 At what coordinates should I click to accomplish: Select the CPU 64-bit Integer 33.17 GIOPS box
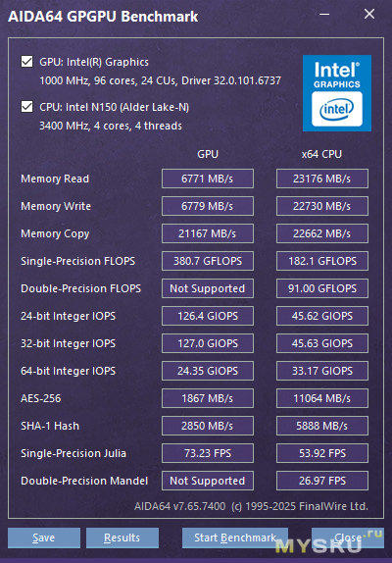pyautogui.click(x=322, y=371)
